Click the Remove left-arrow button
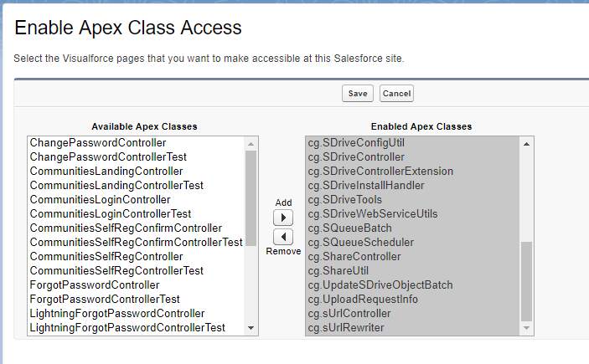589x364 pixels. pyautogui.click(x=283, y=237)
